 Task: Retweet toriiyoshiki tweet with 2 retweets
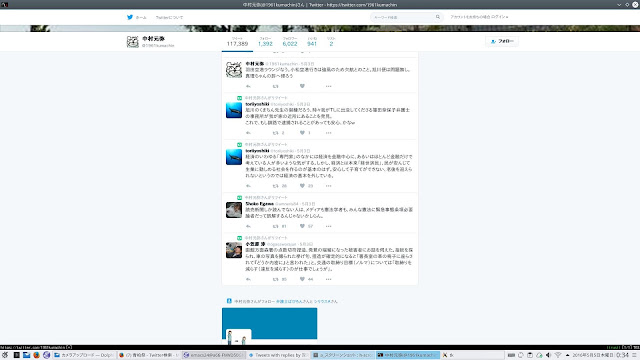(x=276, y=133)
